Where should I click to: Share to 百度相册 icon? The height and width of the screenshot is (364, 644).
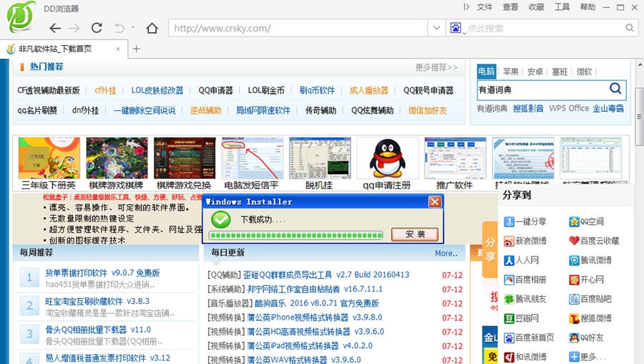(x=509, y=279)
